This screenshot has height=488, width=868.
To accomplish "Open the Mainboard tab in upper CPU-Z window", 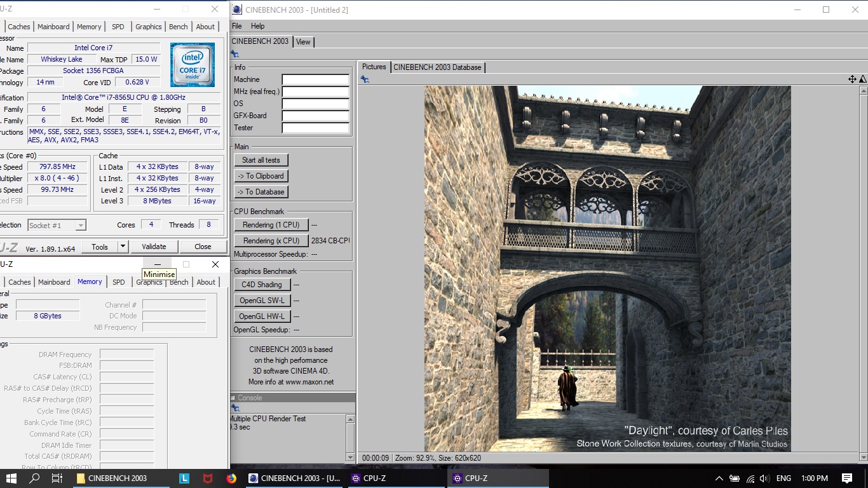I will click(x=53, y=27).
